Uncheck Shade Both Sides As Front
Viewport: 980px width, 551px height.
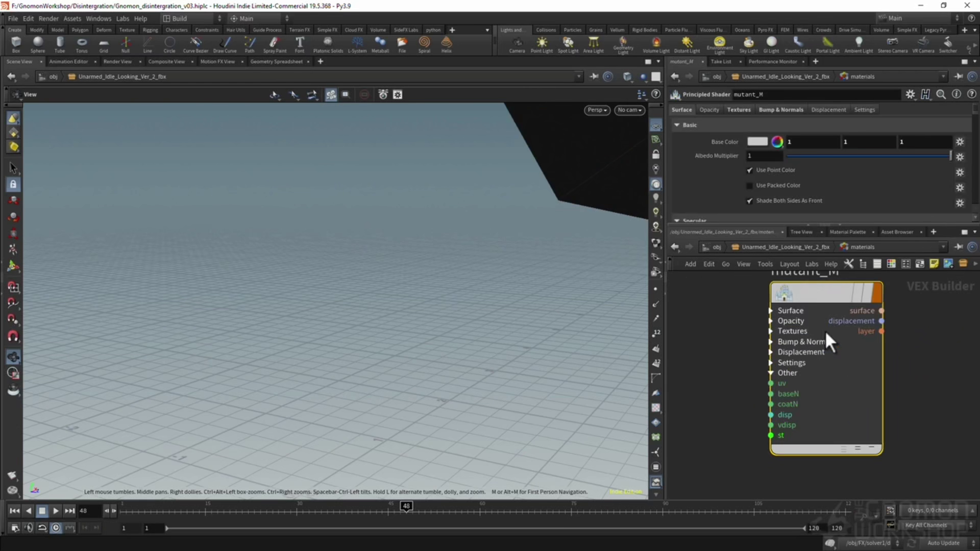coord(750,201)
